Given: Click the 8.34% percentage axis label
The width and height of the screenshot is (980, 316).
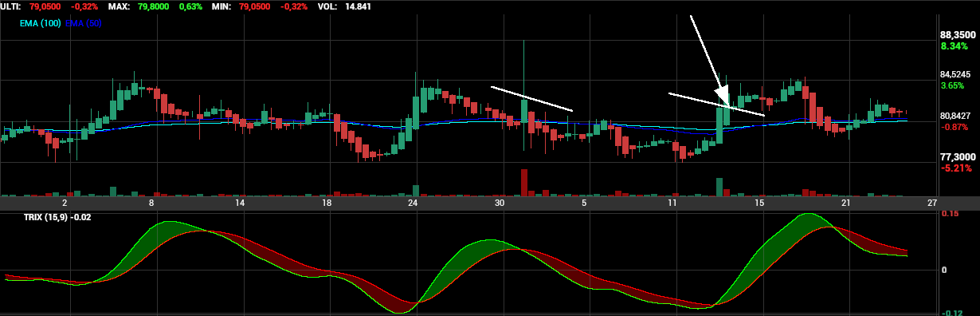Looking at the screenshot, I should click(954, 46).
